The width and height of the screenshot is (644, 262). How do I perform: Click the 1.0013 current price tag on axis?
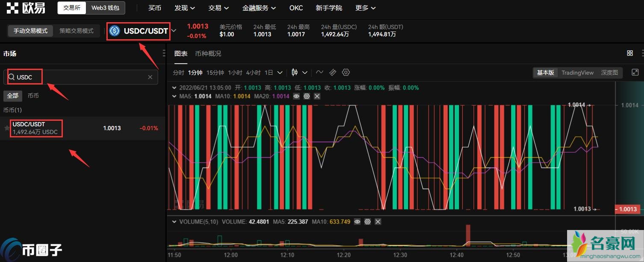(x=627, y=209)
